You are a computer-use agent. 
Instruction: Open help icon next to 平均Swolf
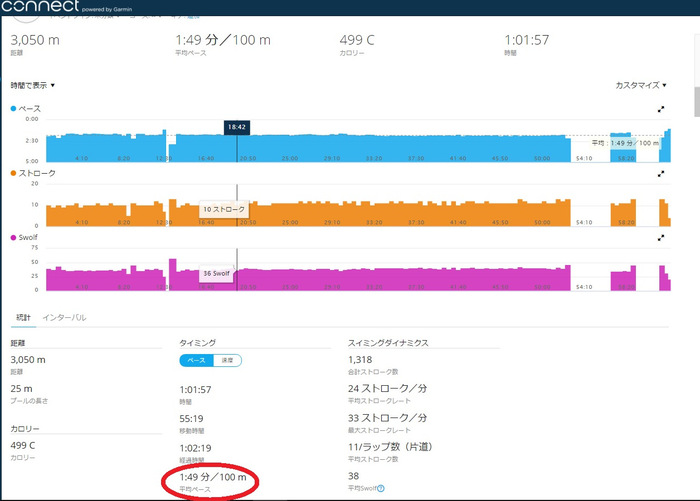381,488
